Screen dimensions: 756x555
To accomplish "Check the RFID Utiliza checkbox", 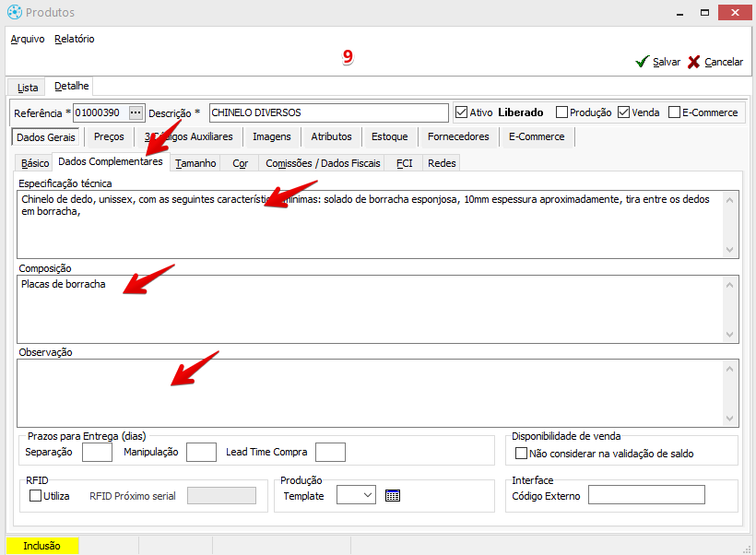I will point(36,495).
